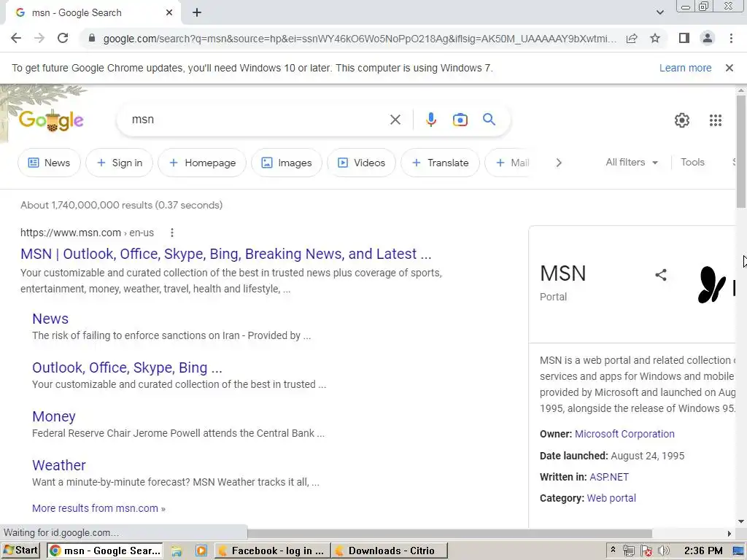Viewport: 747px width, 560px height.
Task: Click the horizontal scrollbar thumb
Action: tap(449, 533)
